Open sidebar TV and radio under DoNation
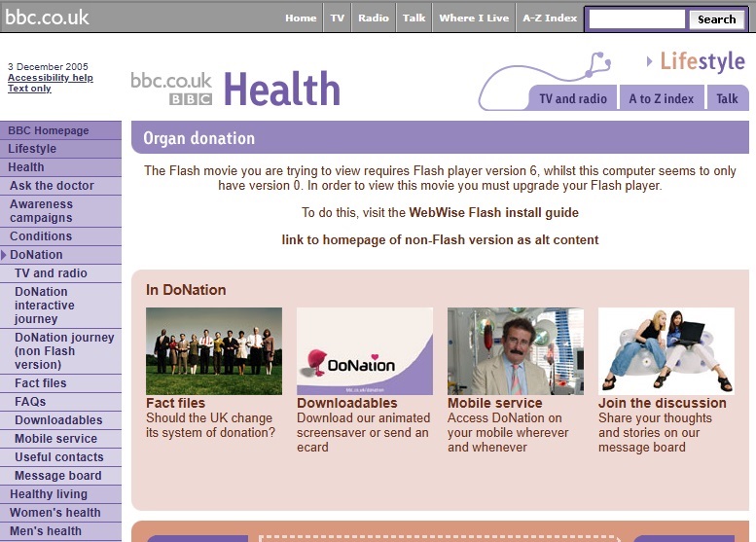Viewport: 756px width, 542px height. pyautogui.click(x=60, y=273)
